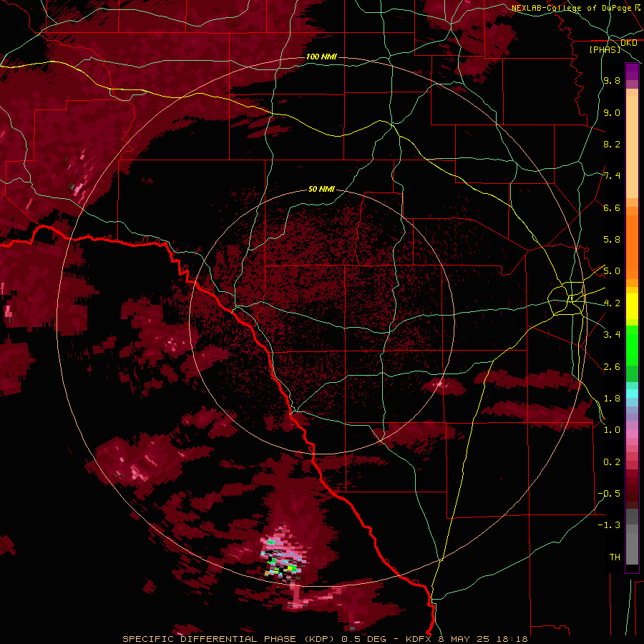Click the "9.0" color scale value

(x=612, y=112)
